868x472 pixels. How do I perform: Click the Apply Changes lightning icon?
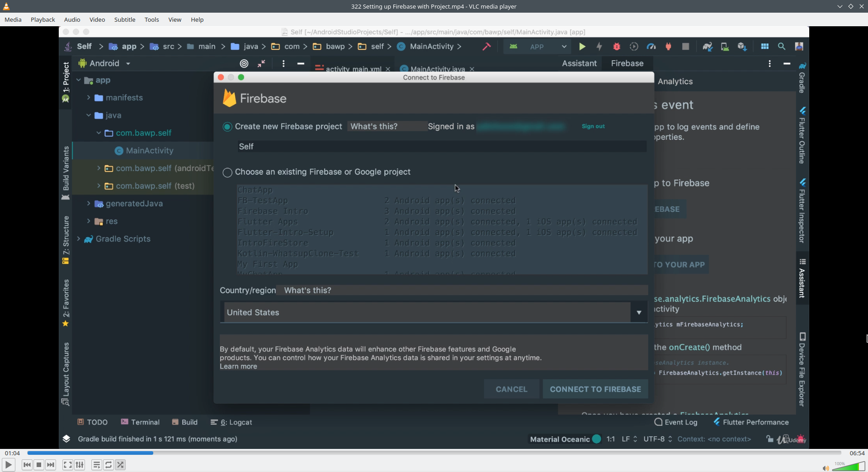click(x=599, y=47)
